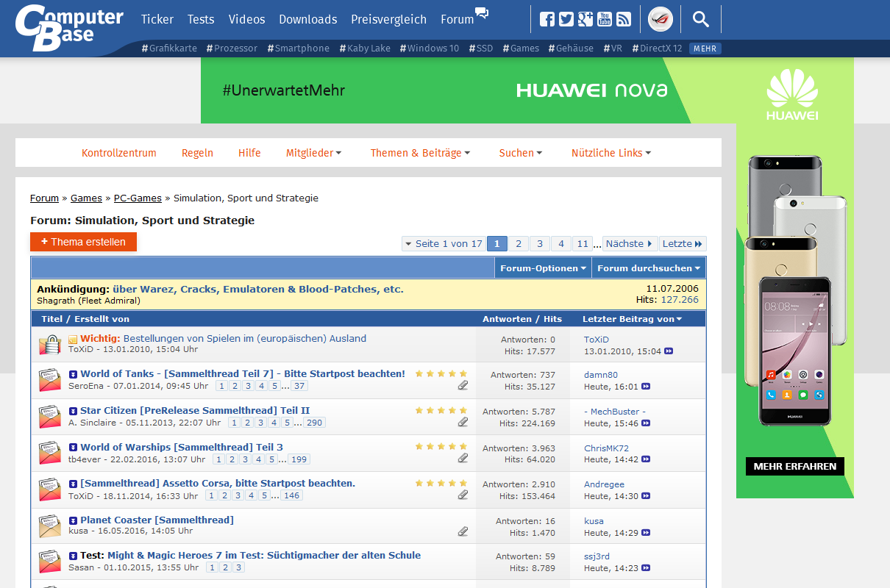The width and height of the screenshot is (890, 588).
Task: Click first-unread icon before World of Tanks
Action: (x=73, y=374)
